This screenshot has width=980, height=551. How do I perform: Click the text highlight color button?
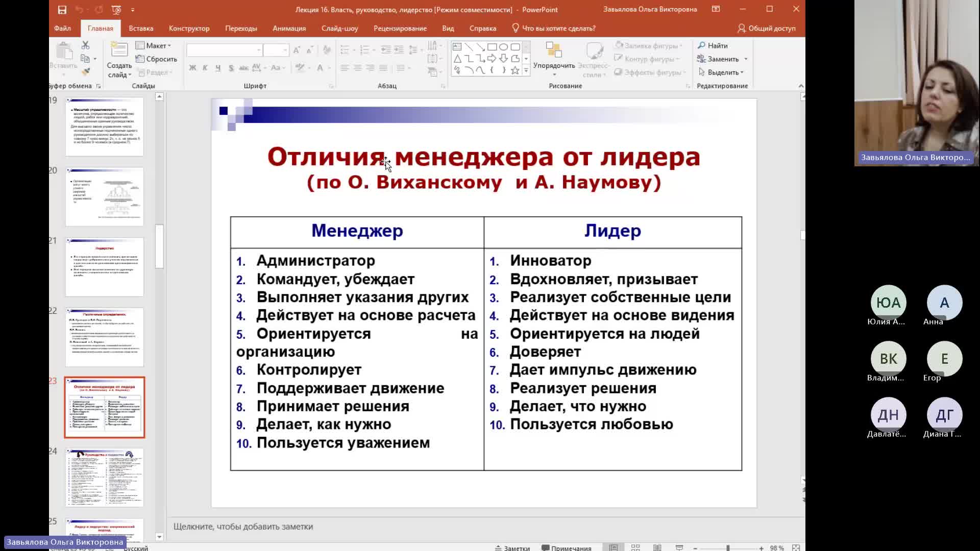pos(300,67)
